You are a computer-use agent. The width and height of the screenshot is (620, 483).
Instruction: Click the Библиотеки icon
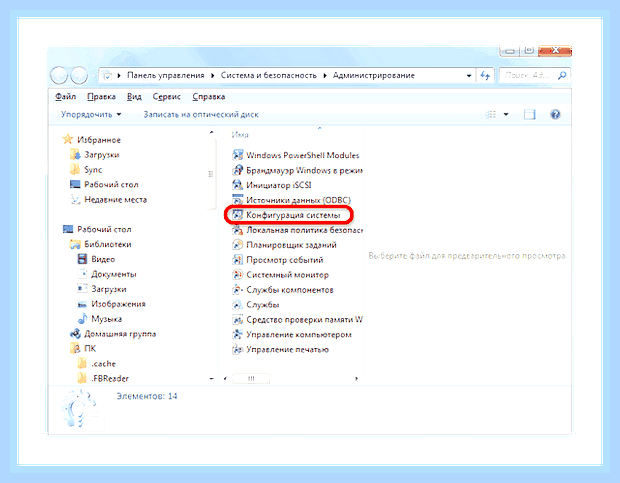pos(75,244)
